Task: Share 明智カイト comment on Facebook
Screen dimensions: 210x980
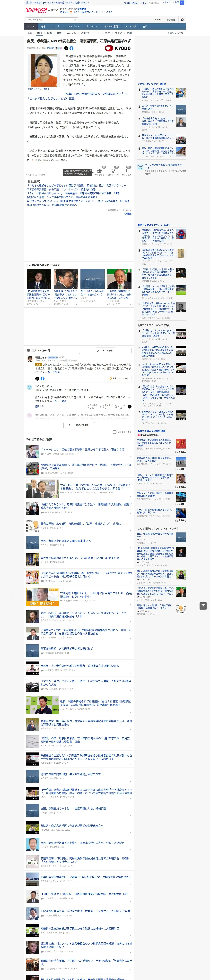Action: click(x=42, y=379)
